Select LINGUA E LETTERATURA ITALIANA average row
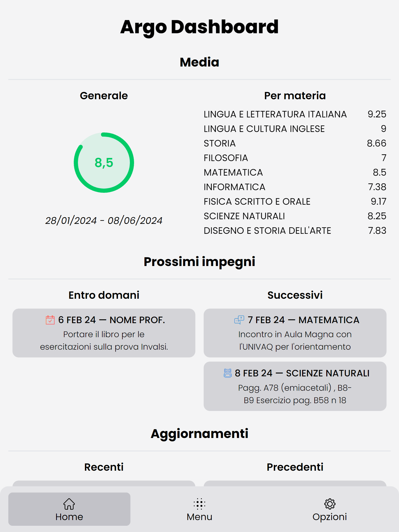This screenshot has width=399, height=532. 295,114
